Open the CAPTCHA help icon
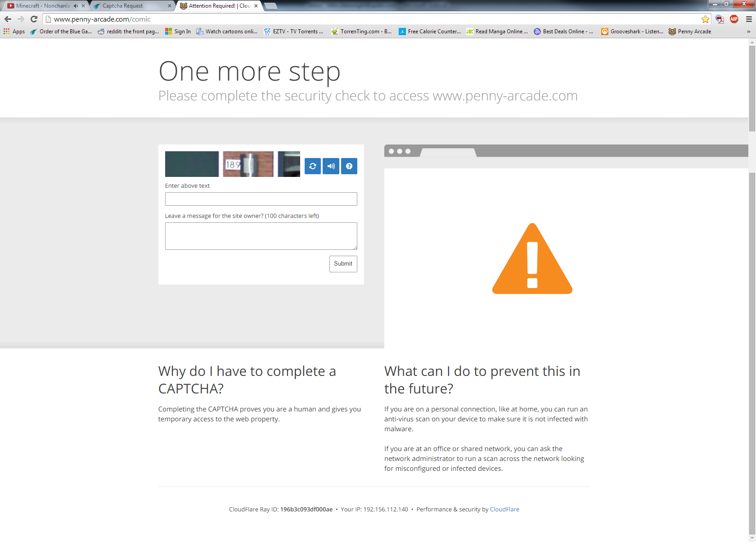This screenshot has width=756, height=542. pos(349,166)
